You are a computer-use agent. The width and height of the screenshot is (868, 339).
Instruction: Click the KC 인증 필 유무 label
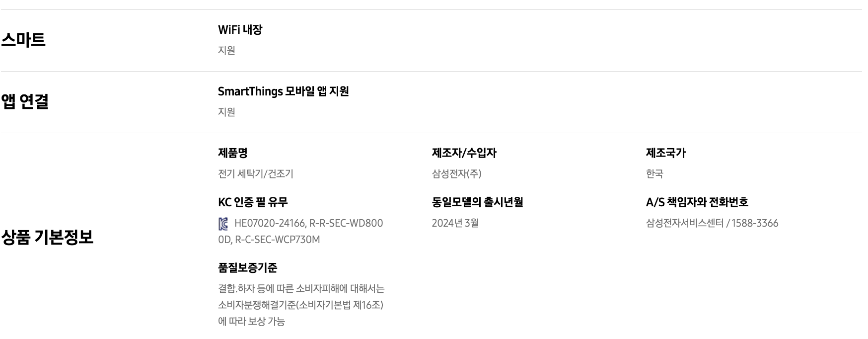pos(253,202)
